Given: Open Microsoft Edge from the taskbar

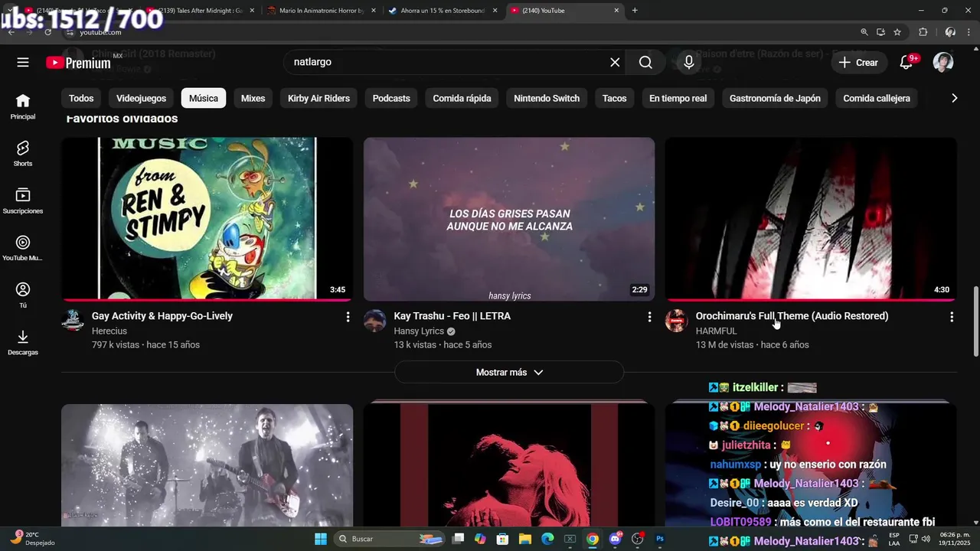Looking at the screenshot, I should pos(547,539).
